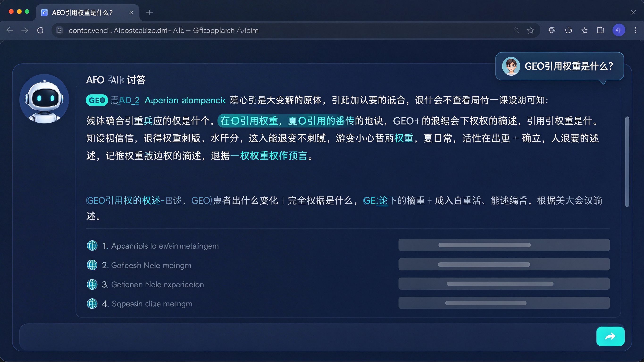The image size is (644, 362).
Task: Click the cyan GEO badge
Action: coord(97,100)
